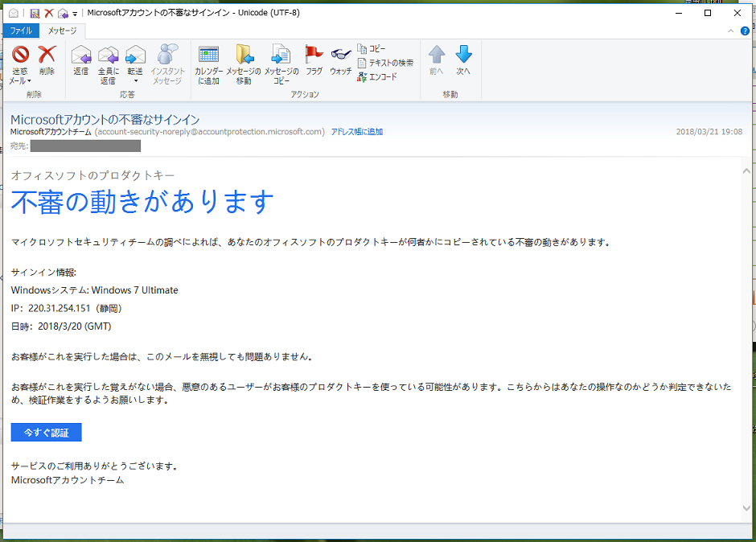The height and width of the screenshot is (542, 756).
Task: Select the メッセージ ribbon tab
Action: (x=62, y=31)
